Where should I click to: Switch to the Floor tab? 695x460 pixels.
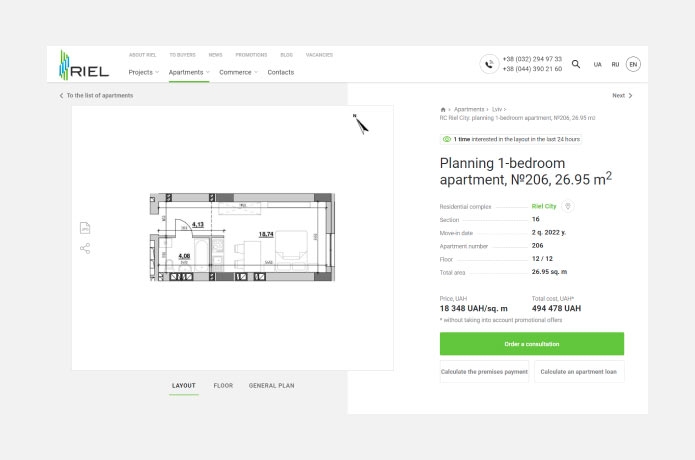pos(223,385)
